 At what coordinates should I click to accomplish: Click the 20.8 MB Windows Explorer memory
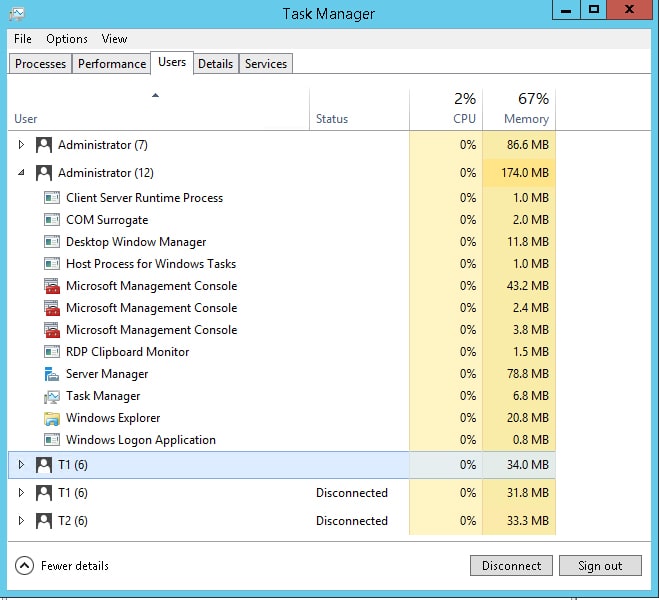[x=528, y=418]
